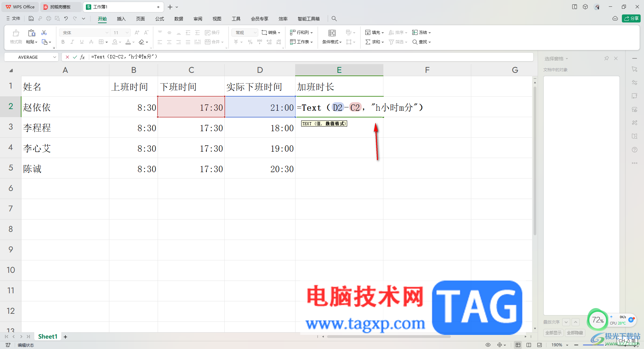The height and width of the screenshot is (349, 644).
Task: Toggle Bold formatting
Action: 63,42
